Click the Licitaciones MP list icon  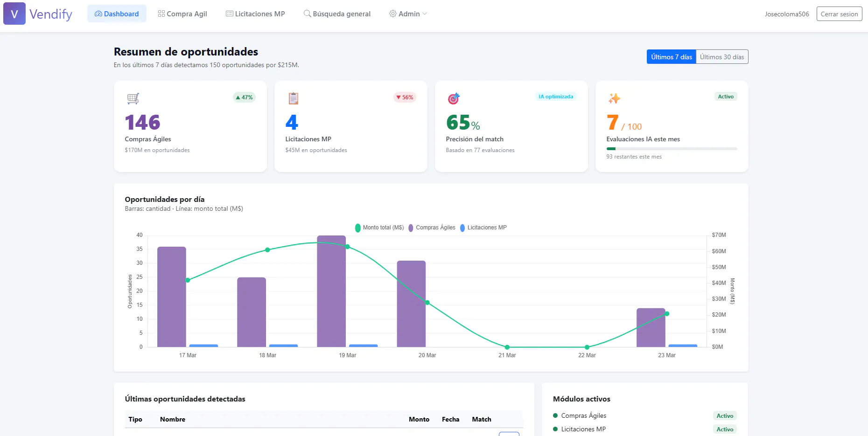pos(230,14)
